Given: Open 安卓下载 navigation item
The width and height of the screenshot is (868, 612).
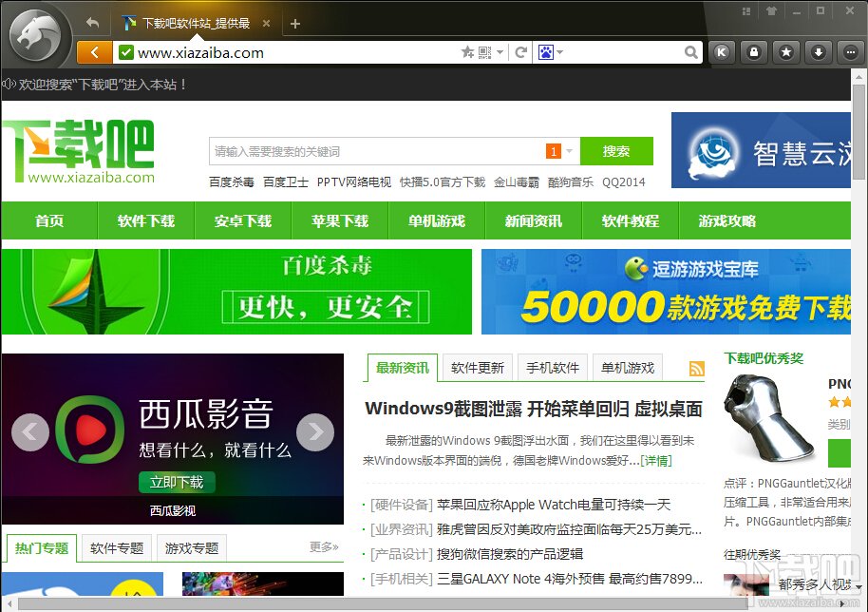Looking at the screenshot, I should [x=243, y=221].
